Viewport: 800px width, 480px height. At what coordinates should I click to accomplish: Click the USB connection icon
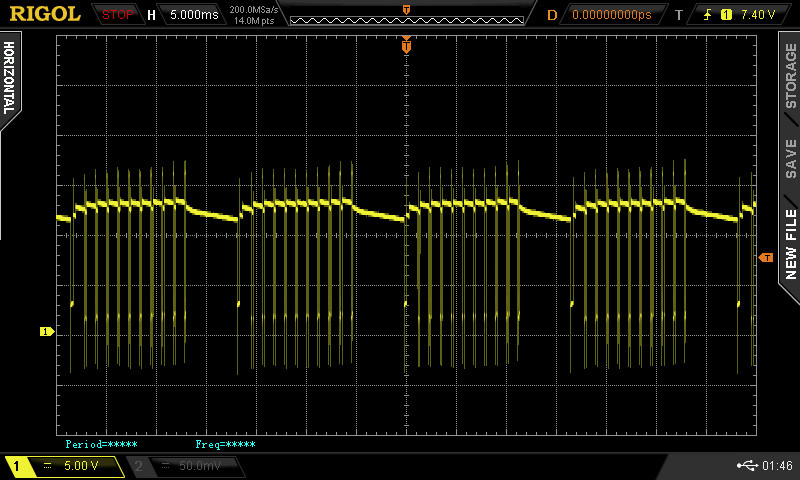coord(746,466)
